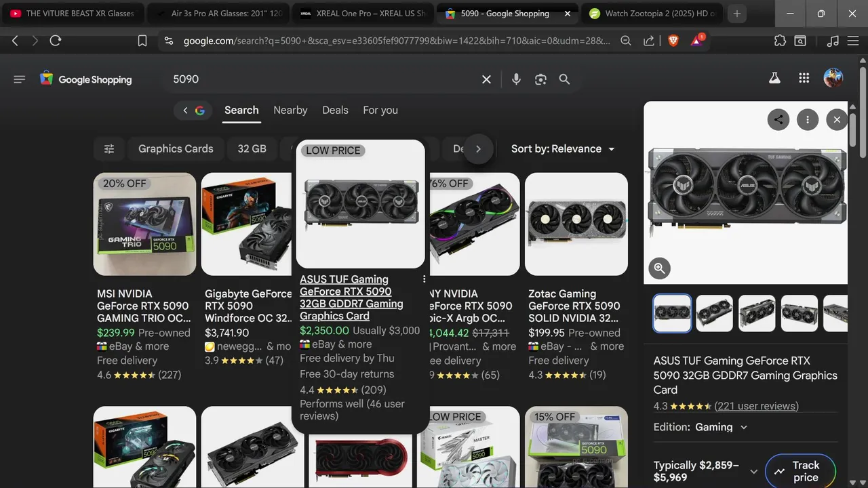Select second product thumbnail in panel gallery
Image resolution: width=868 pixels, height=488 pixels.
715,313
